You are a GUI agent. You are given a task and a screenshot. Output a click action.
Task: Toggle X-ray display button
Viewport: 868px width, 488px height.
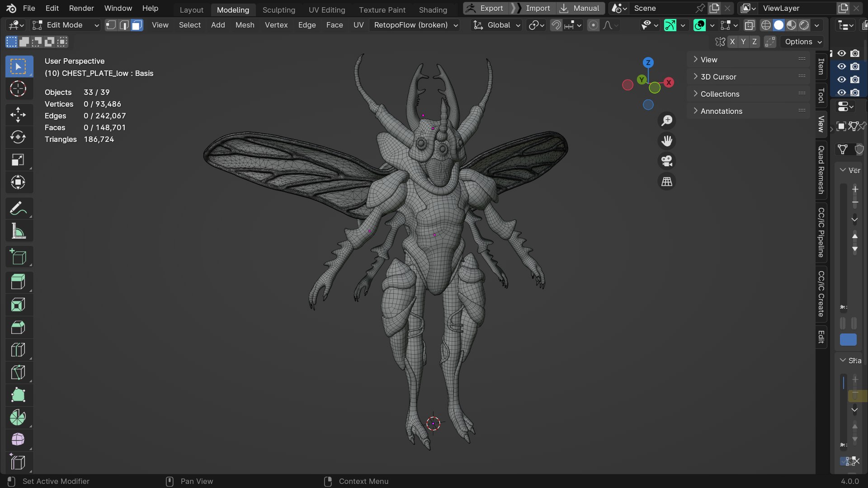(750, 25)
